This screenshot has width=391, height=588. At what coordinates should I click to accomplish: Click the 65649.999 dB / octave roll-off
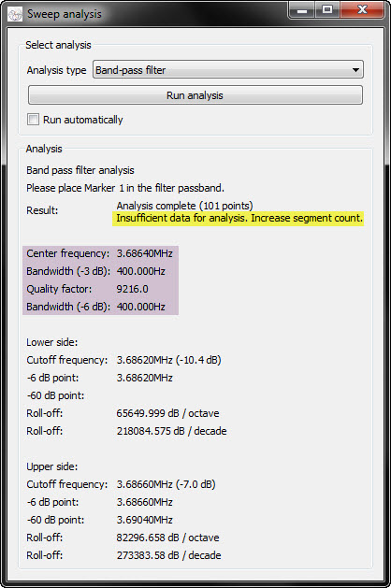167,413
